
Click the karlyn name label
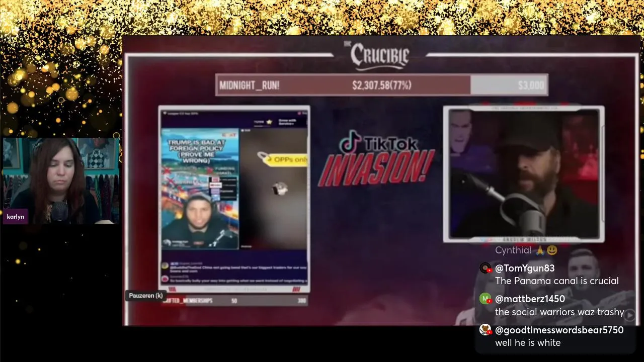(16, 217)
